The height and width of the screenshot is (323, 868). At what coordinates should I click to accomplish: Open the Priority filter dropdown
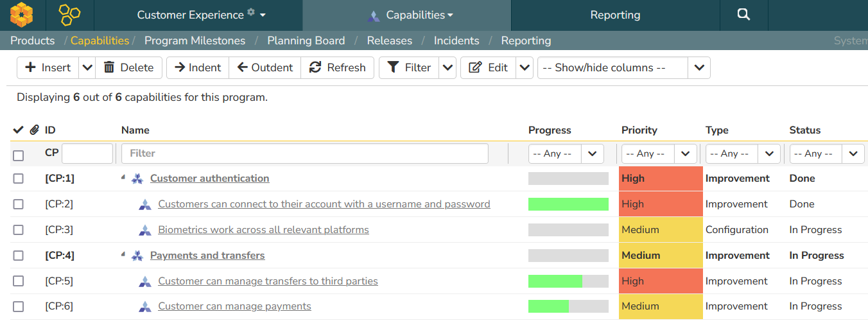659,153
